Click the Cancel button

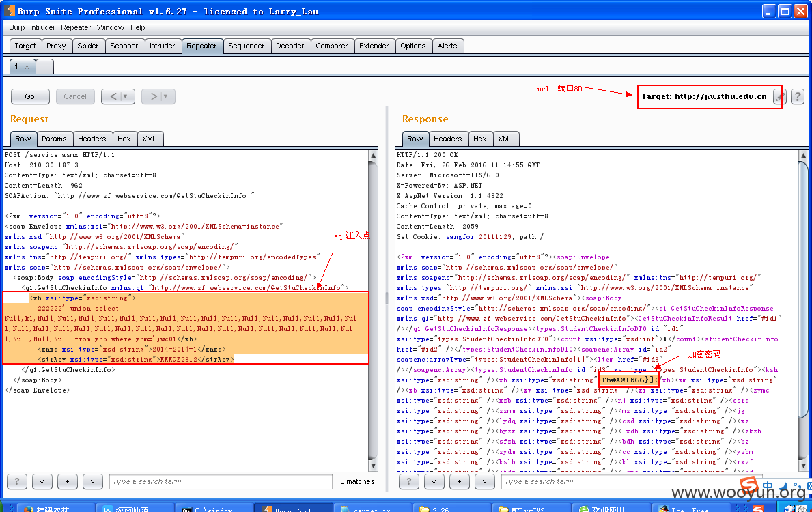point(75,96)
